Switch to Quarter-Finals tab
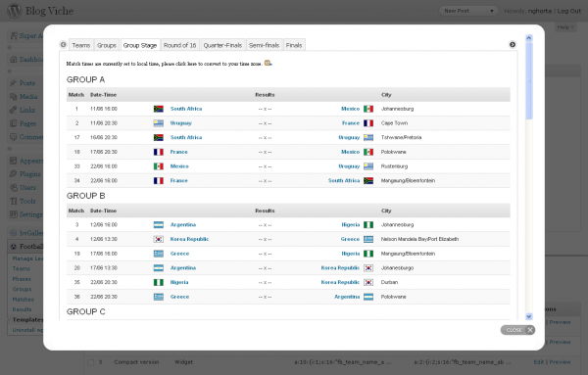 [222, 45]
